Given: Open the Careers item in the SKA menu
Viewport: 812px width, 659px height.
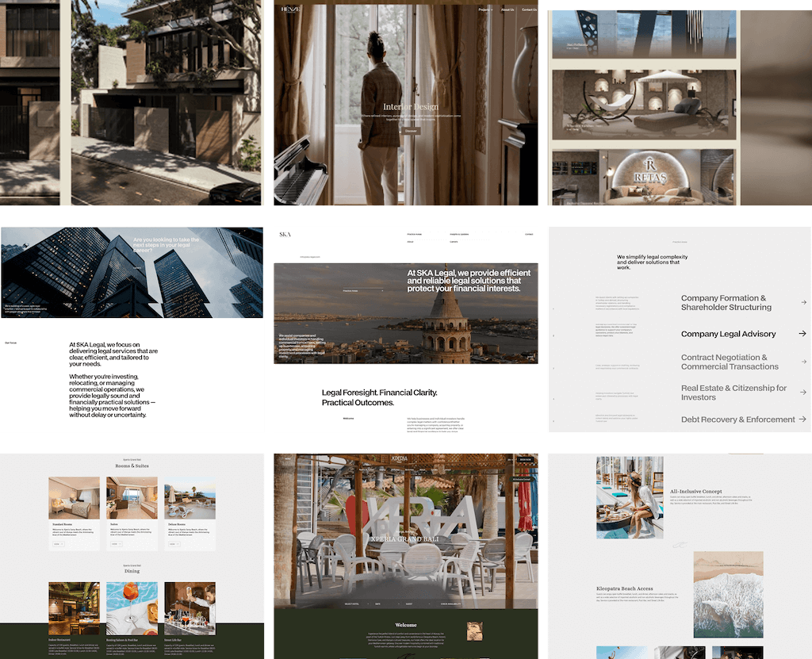Looking at the screenshot, I should pos(454,241).
